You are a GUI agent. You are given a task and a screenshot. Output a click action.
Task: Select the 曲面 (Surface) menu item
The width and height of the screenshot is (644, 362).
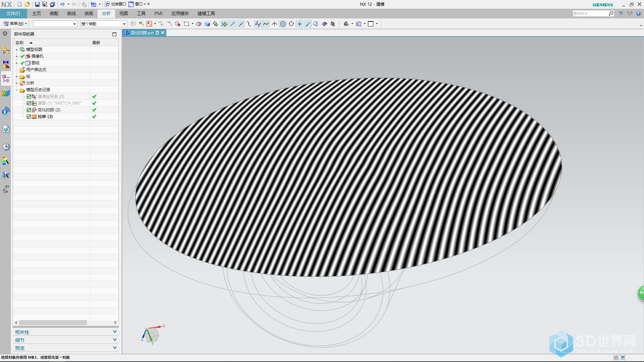point(88,13)
